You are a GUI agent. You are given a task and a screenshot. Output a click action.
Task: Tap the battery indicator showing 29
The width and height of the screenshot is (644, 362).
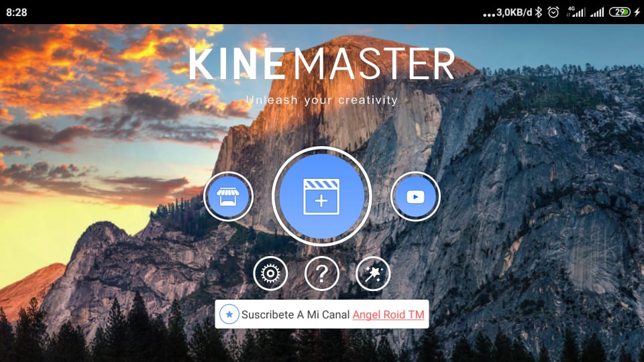619,12
